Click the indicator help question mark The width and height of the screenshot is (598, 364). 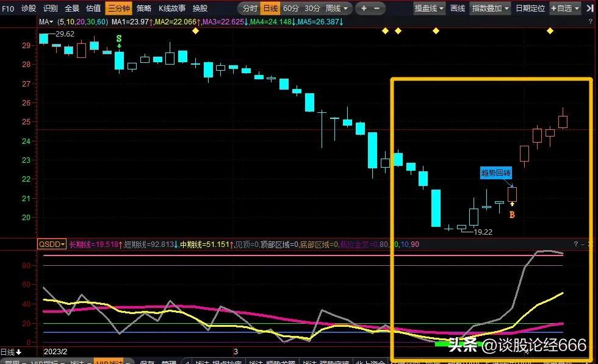[x=575, y=244]
